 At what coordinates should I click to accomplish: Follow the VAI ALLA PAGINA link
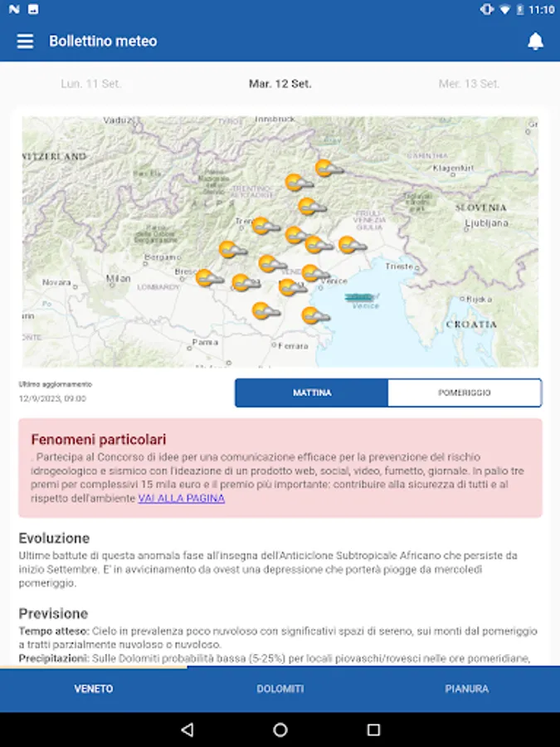point(182,498)
